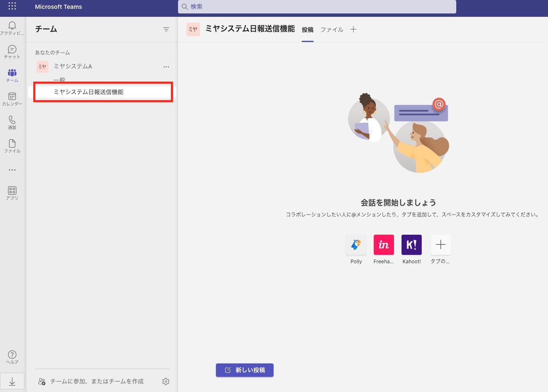Open Calls with the phone icon
Viewport: 548px width, 392px height.
pyautogui.click(x=12, y=122)
